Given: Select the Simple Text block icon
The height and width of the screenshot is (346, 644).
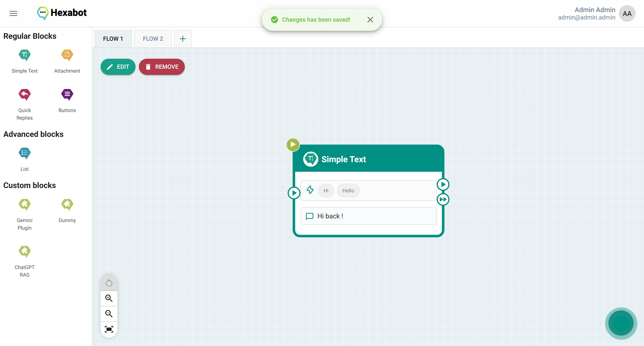Looking at the screenshot, I should tap(24, 55).
